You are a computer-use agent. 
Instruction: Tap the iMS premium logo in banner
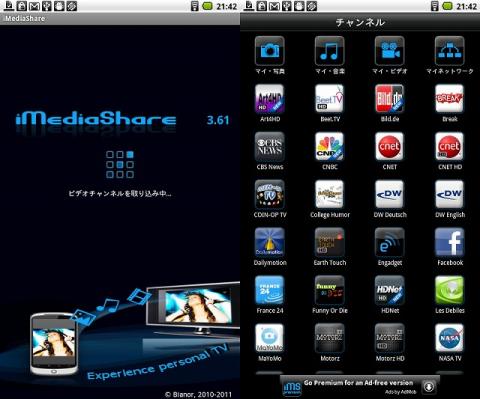292,388
